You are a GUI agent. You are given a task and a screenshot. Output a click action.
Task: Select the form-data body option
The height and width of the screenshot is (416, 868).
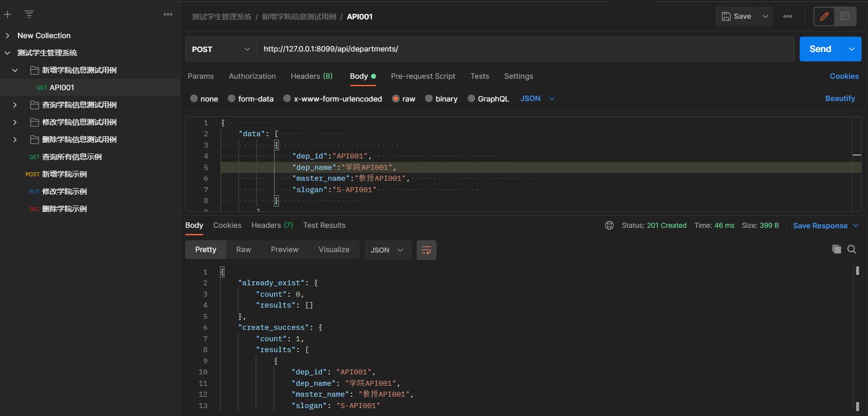pyautogui.click(x=231, y=99)
